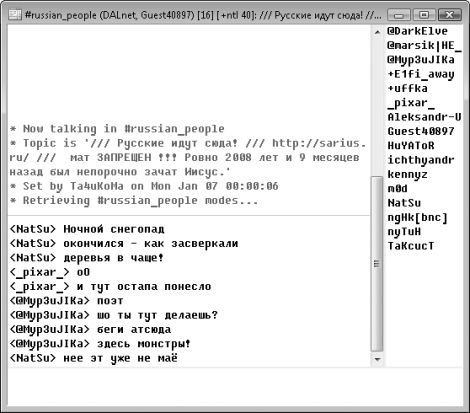The width and height of the screenshot is (470, 413).
Task: Maximize the #russian_people channel window
Action: [424, 15]
